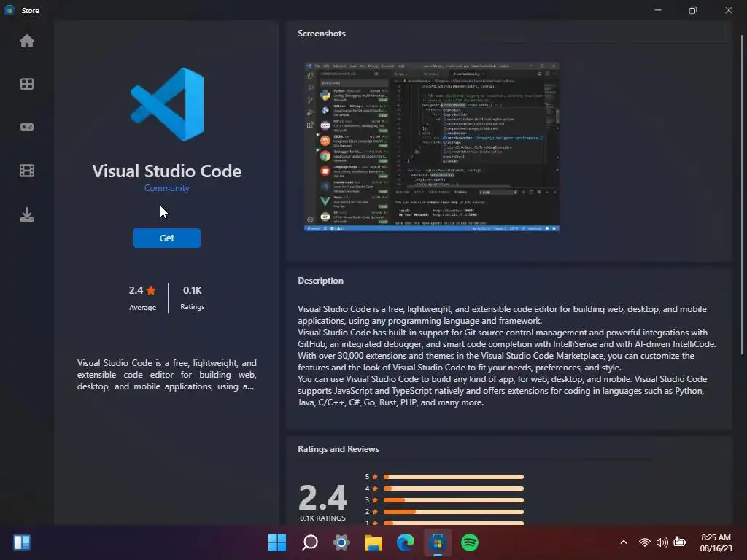
Task: Click the Description section heading
Action: [321, 281]
